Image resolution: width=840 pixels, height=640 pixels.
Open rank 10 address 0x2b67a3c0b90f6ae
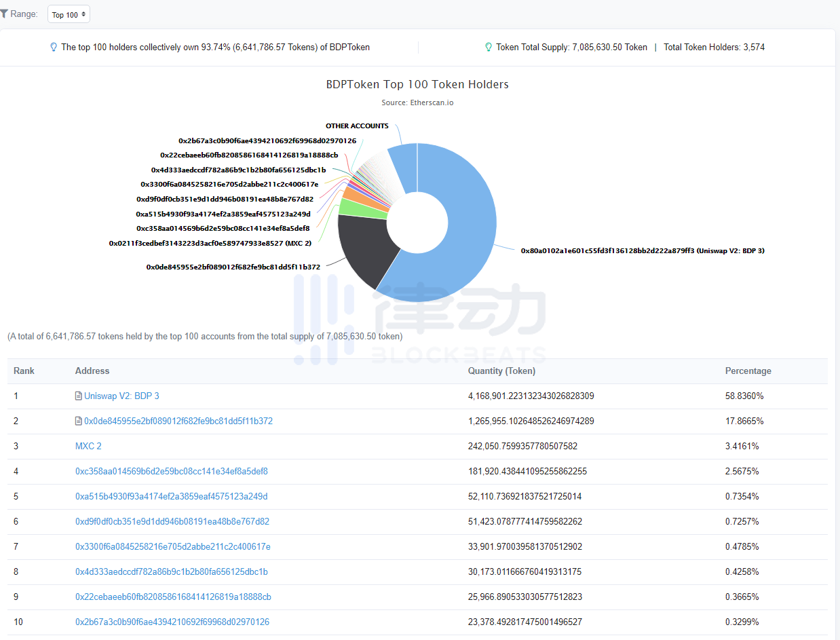click(172, 622)
